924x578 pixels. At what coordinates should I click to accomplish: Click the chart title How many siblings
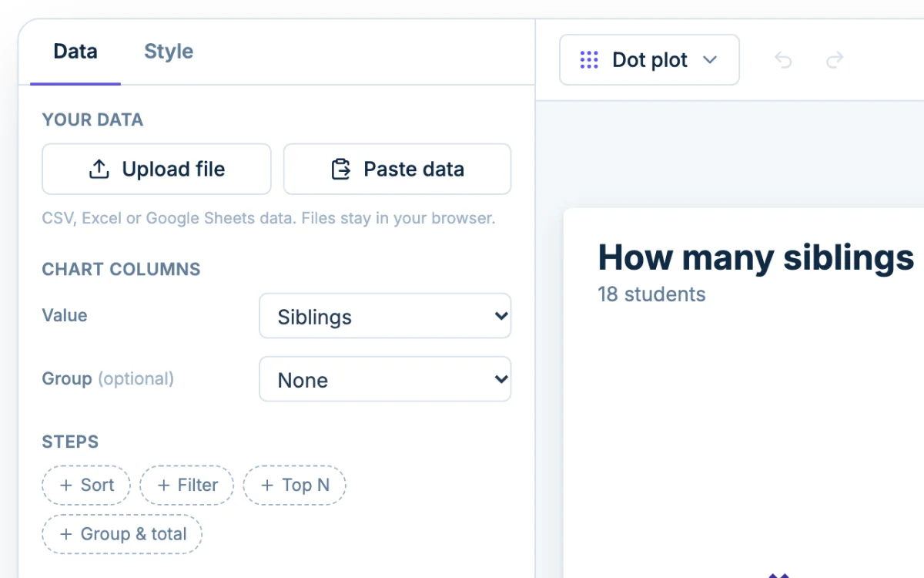coord(755,257)
